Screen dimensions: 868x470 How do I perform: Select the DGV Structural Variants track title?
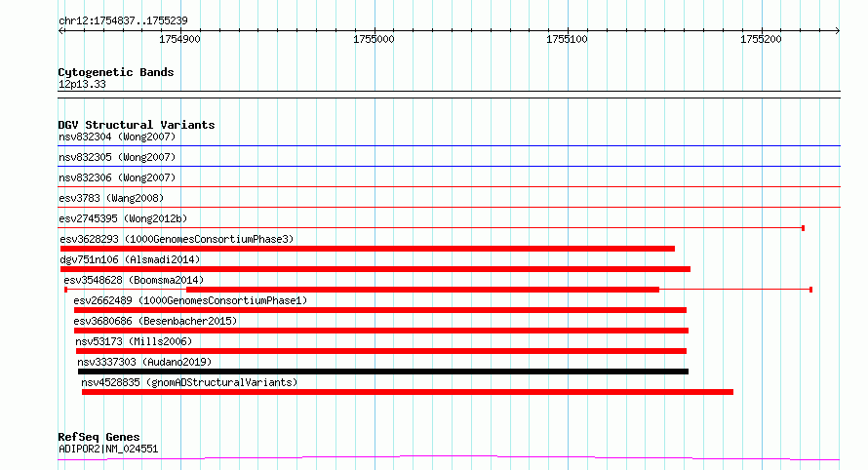click(x=137, y=125)
